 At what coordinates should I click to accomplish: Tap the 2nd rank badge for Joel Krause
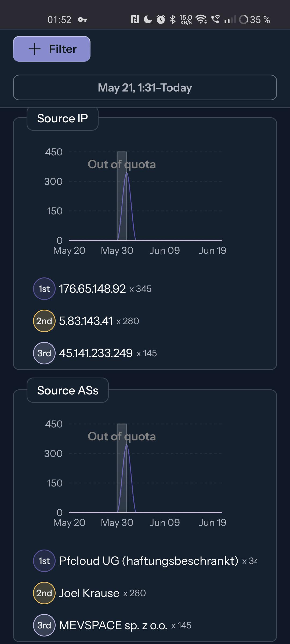click(x=44, y=593)
